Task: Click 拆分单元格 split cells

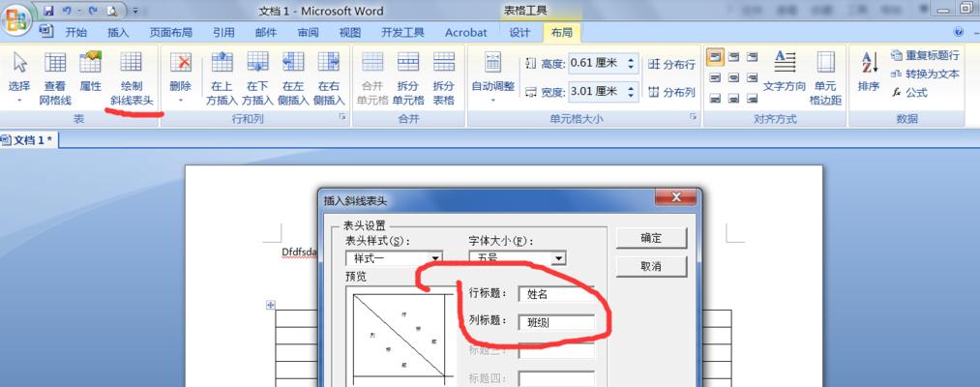Action: tap(408, 77)
